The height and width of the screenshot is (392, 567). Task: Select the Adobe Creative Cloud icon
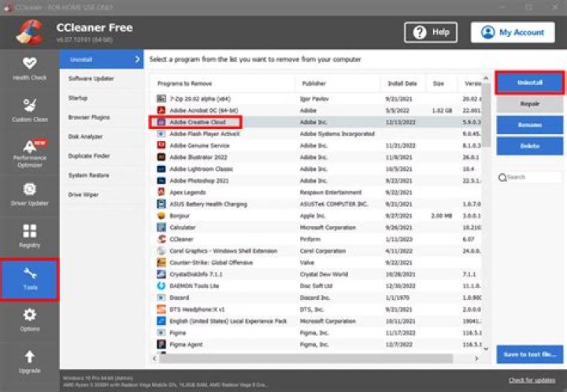coord(161,122)
